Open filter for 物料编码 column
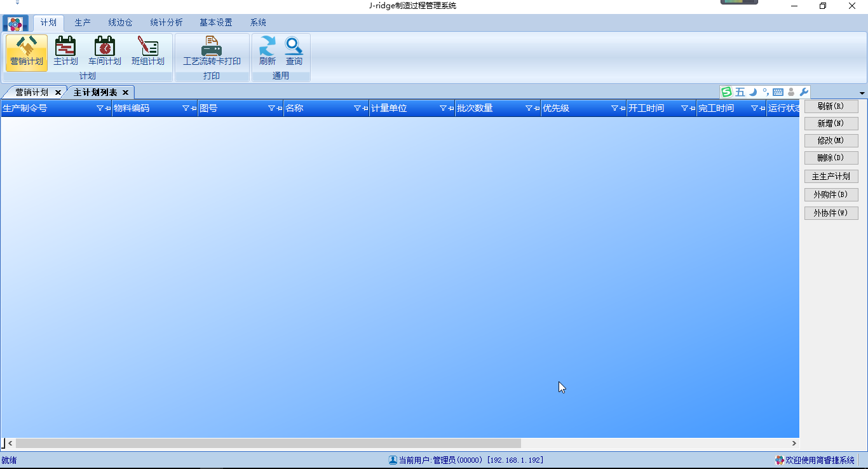Image resolution: width=868 pixels, height=469 pixels. click(x=186, y=109)
